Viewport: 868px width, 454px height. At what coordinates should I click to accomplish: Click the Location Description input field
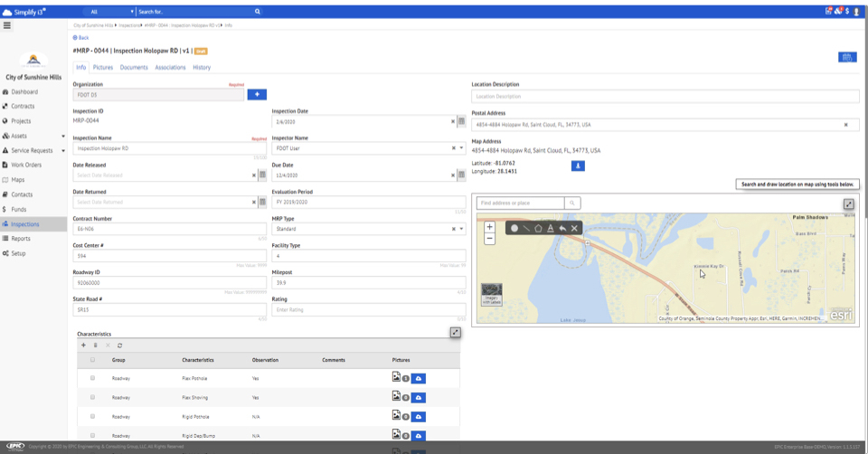tap(665, 96)
